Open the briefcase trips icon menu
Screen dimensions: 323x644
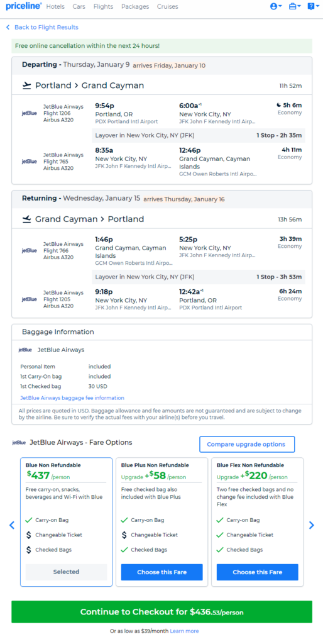(295, 6)
